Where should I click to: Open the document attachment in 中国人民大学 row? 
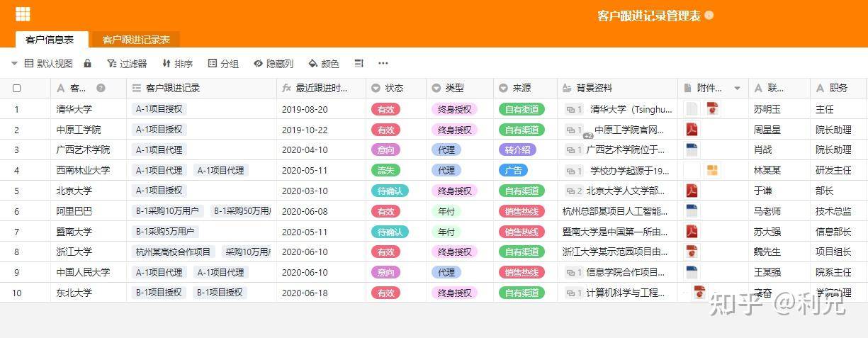pos(692,272)
